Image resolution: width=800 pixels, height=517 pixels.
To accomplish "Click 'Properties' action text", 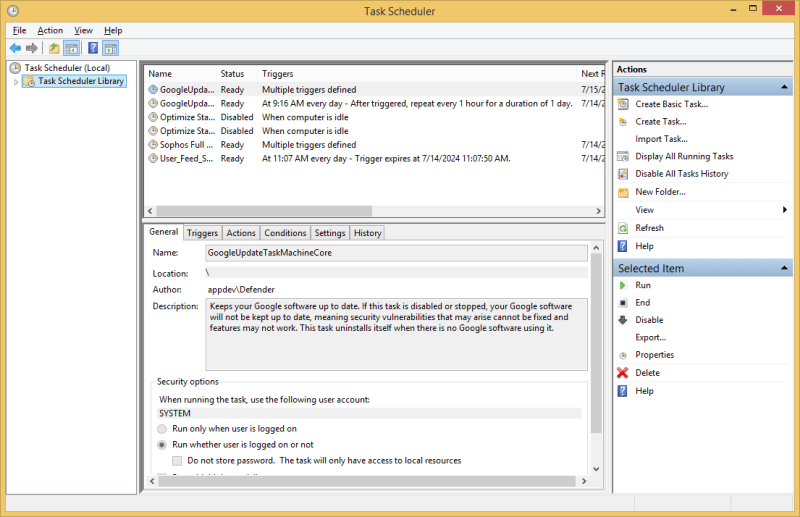I will point(655,355).
